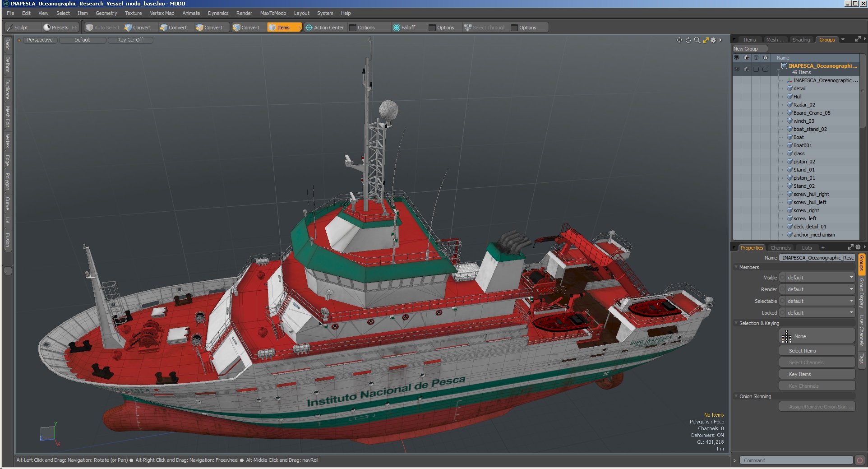Toggle render camera of INAPESCA group
Viewport: 868px width, 469px height.
747,69
